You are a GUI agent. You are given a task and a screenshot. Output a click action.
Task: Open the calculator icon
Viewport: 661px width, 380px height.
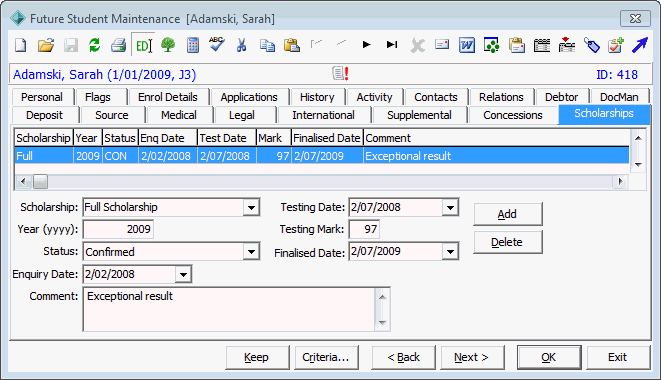(193, 45)
